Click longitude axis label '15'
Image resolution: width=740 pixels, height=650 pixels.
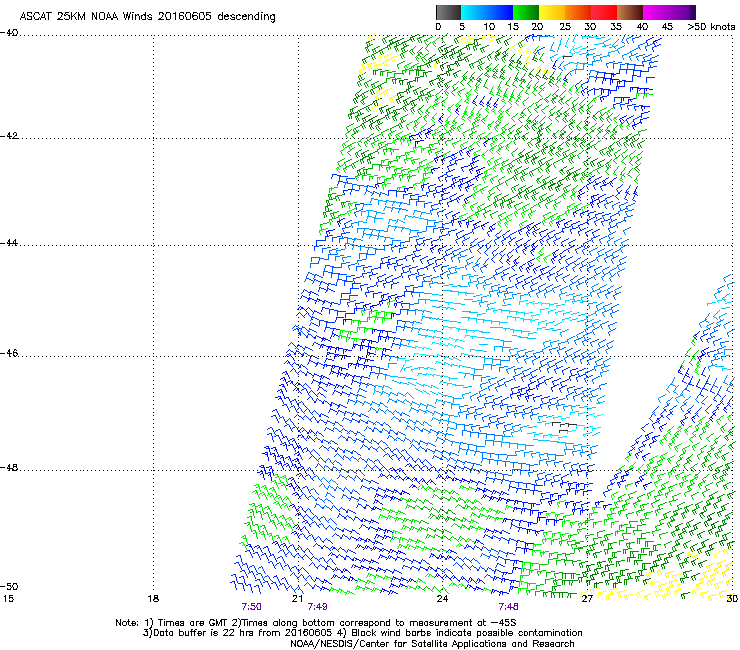[8, 599]
